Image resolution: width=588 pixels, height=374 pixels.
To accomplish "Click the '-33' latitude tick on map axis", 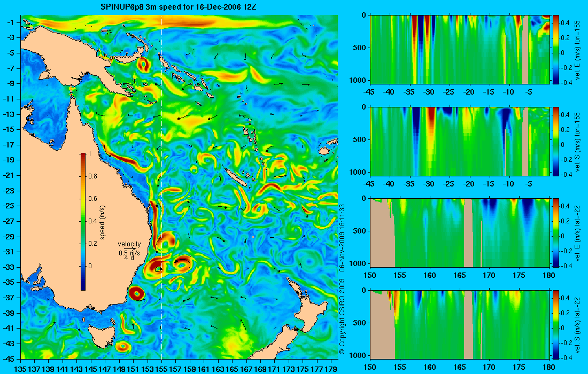I will [x=9, y=267].
